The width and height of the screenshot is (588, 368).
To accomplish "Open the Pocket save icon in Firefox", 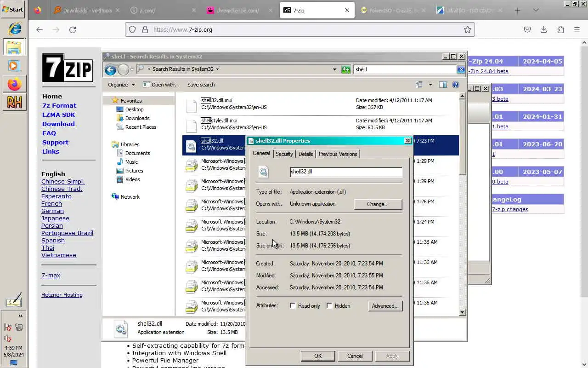I will pyautogui.click(x=527, y=29).
